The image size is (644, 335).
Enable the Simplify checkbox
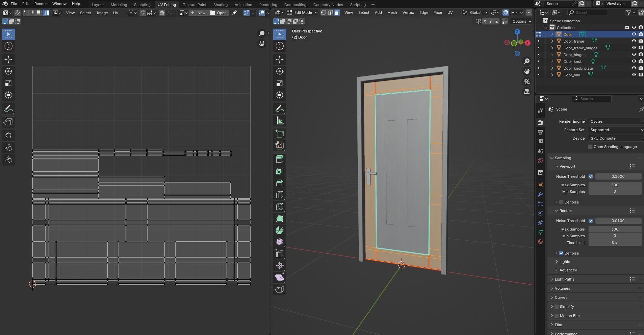pos(557,307)
